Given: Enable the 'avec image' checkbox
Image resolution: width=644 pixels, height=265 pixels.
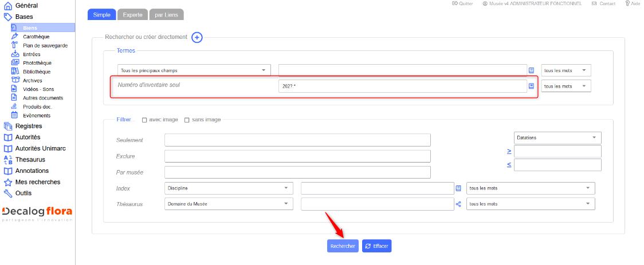Looking at the screenshot, I should pos(144,120).
